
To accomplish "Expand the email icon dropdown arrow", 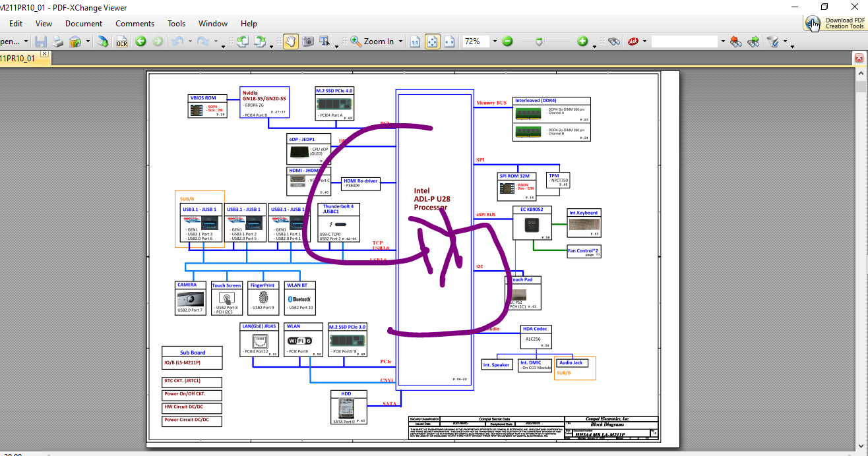I will click(88, 42).
